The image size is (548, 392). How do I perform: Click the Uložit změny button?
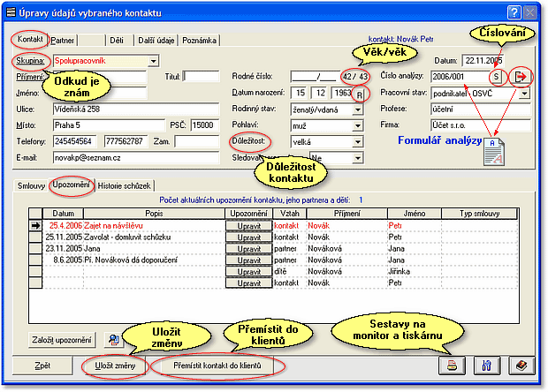pos(112,365)
